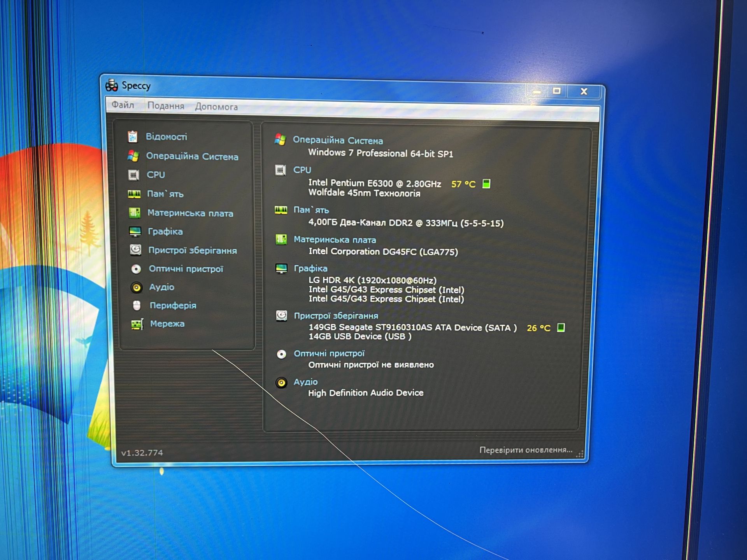Click version number v1.32.774
Image resolution: width=747 pixels, height=560 pixels.
tap(142, 453)
